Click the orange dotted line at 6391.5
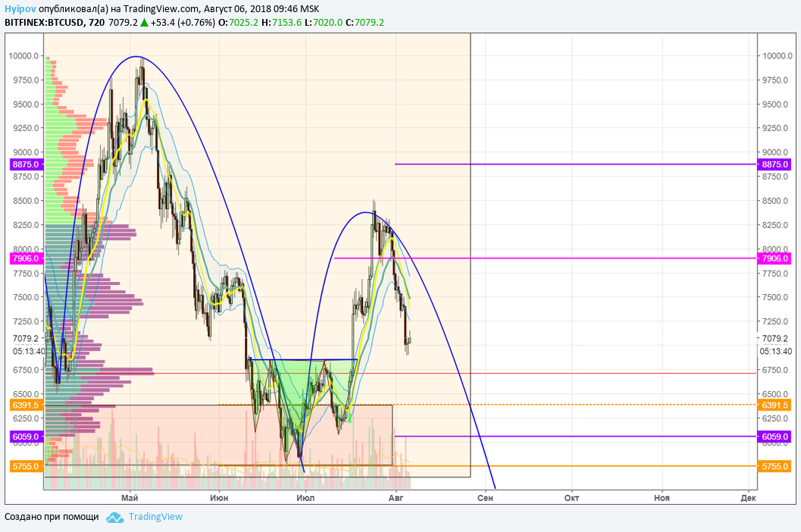This screenshot has height=532, width=801. (487, 404)
